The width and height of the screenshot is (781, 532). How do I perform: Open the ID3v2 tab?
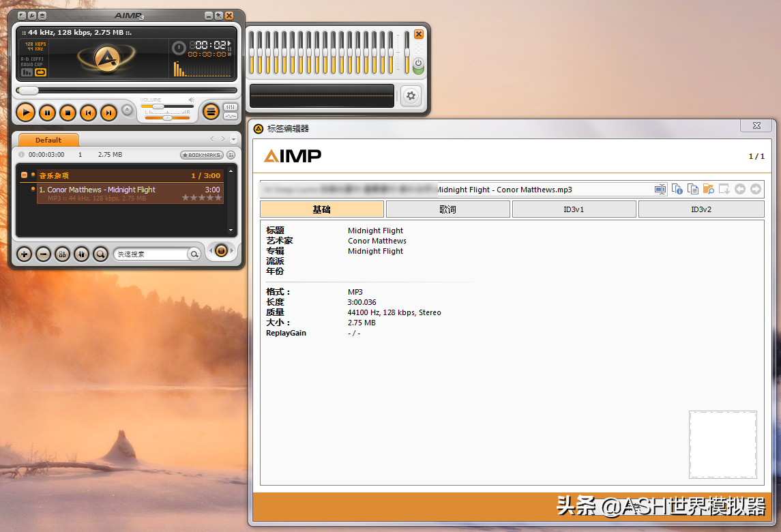[x=701, y=209]
